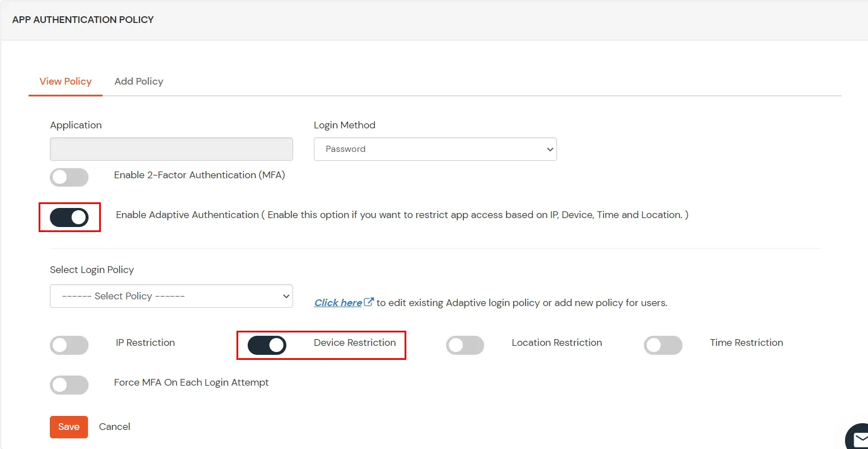Viewport: 868px width, 449px height.
Task: Disable the Adaptive Authentication toggle
Action: tap(69, 217)
